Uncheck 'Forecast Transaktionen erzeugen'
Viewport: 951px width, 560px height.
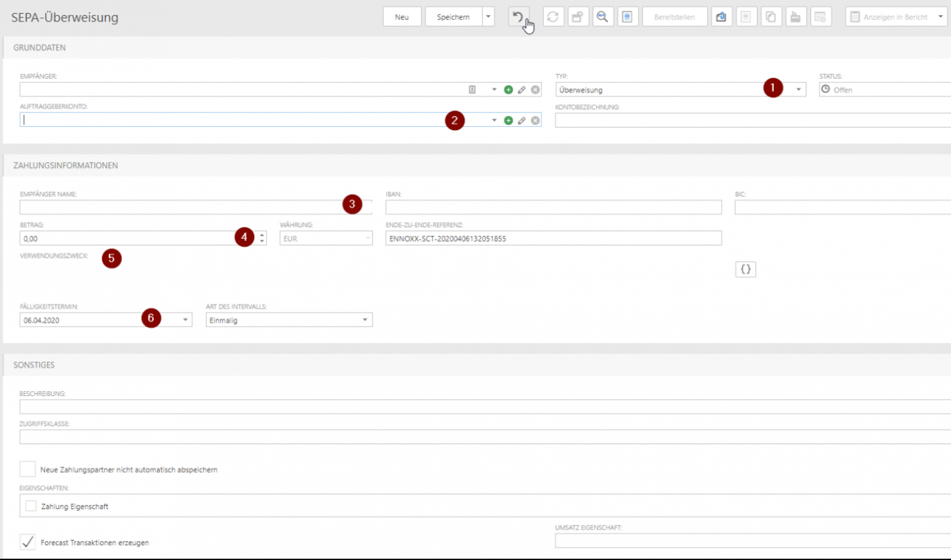27,542
